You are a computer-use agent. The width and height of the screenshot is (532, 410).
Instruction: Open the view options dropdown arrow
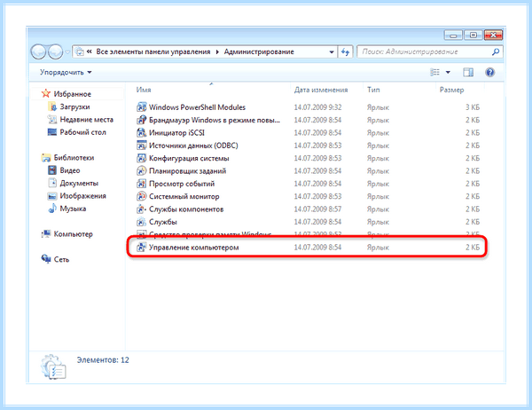tap(448, 72)
